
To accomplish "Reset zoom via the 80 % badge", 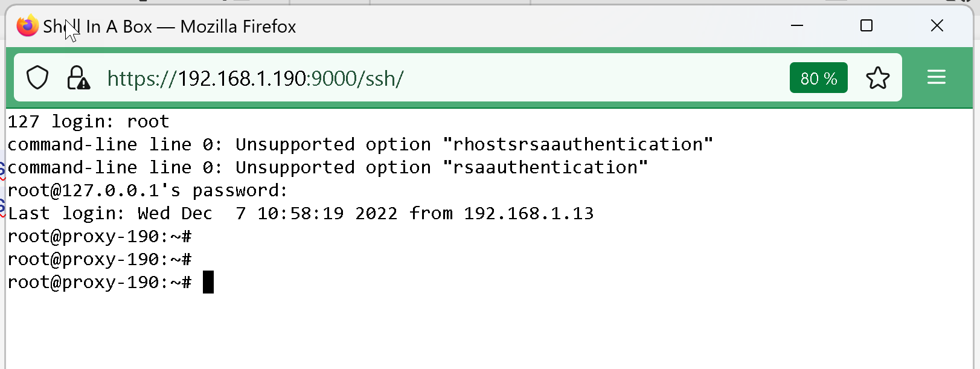I will (818, 78).
